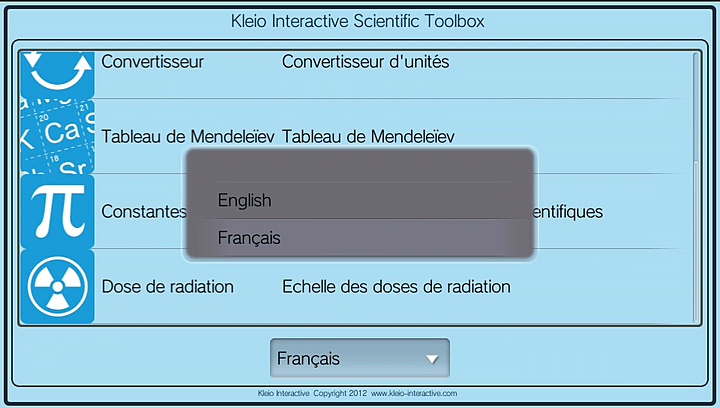The image size is (720, 408).
Task: Open the radiation dose icon
Action: point(57,287)
